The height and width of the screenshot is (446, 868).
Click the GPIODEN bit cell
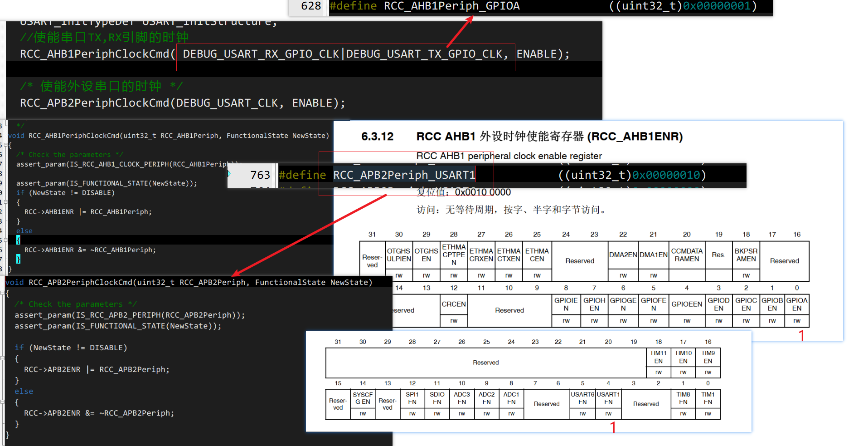(718, 304)
